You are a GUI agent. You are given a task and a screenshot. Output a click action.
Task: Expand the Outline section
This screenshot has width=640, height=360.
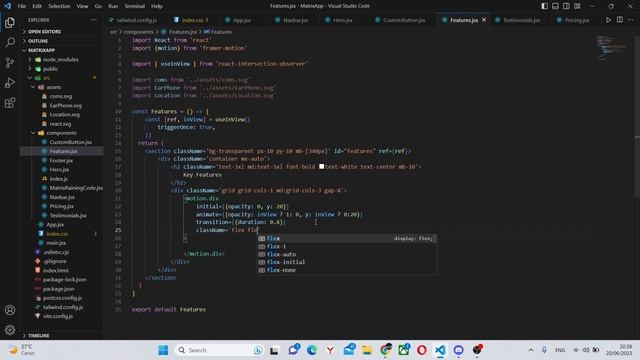click(61, 41)
